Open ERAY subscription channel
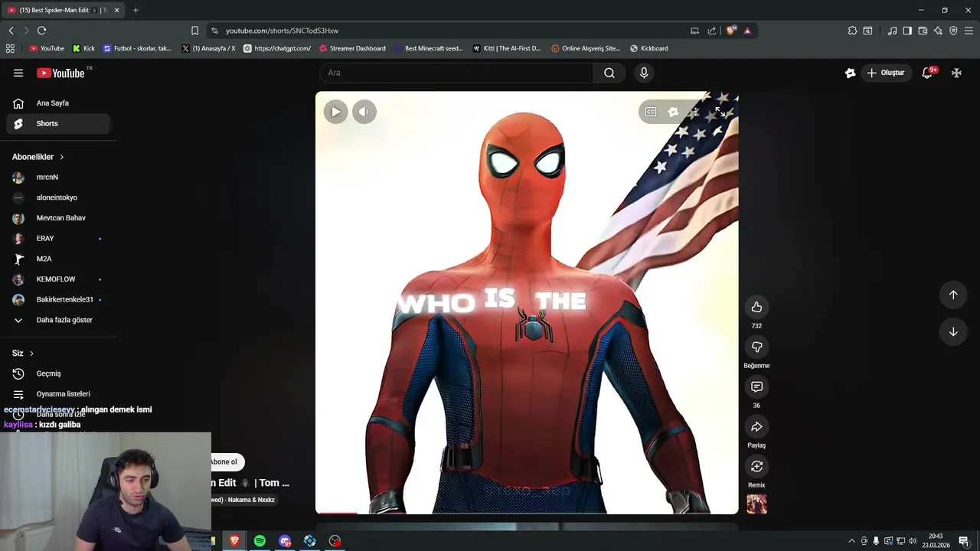This screenshot has width=980, height=551. (58, 238)
